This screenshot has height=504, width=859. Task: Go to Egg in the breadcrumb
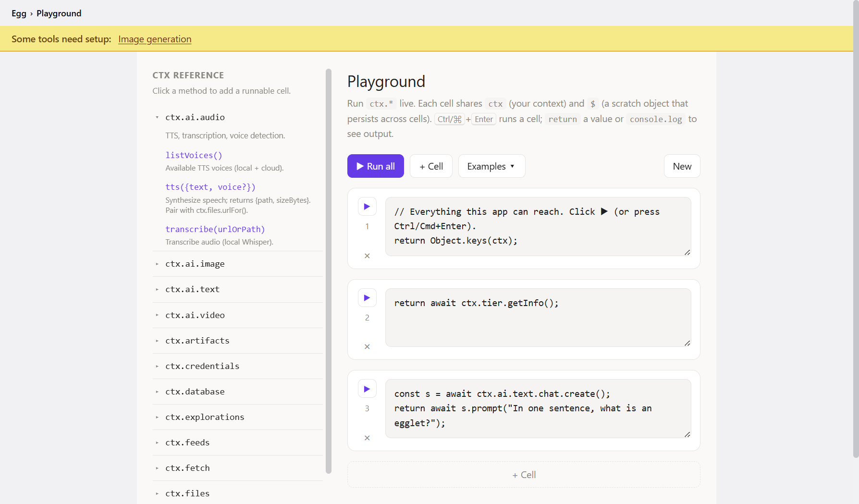19,13
